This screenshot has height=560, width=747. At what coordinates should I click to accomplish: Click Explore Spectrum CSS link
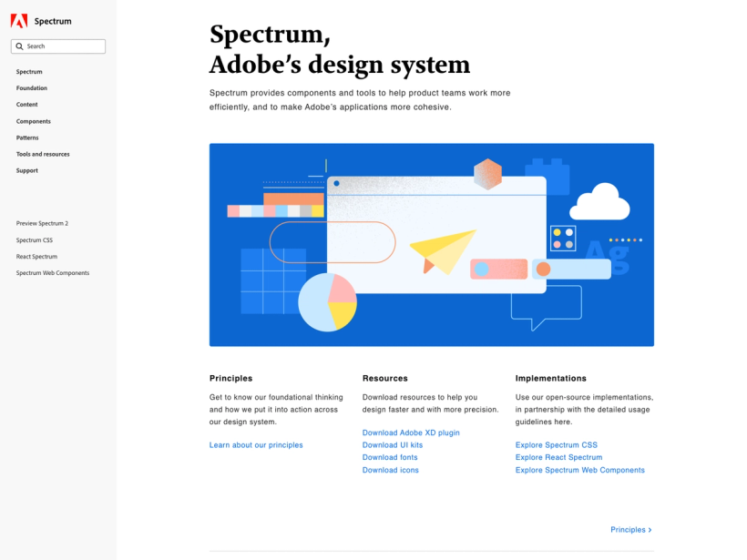[x=556, y=445]
